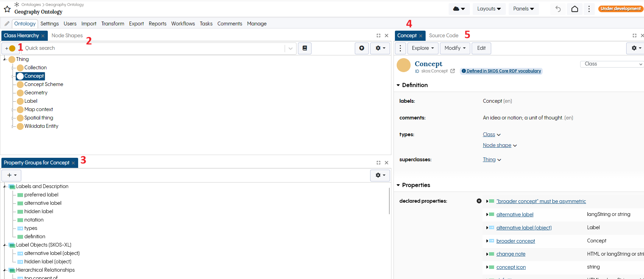Screen dimensions: 644x279
Task: Open Class Hierarchy gear settings menu
Action: pyautogui.click(x=380, y=48)
